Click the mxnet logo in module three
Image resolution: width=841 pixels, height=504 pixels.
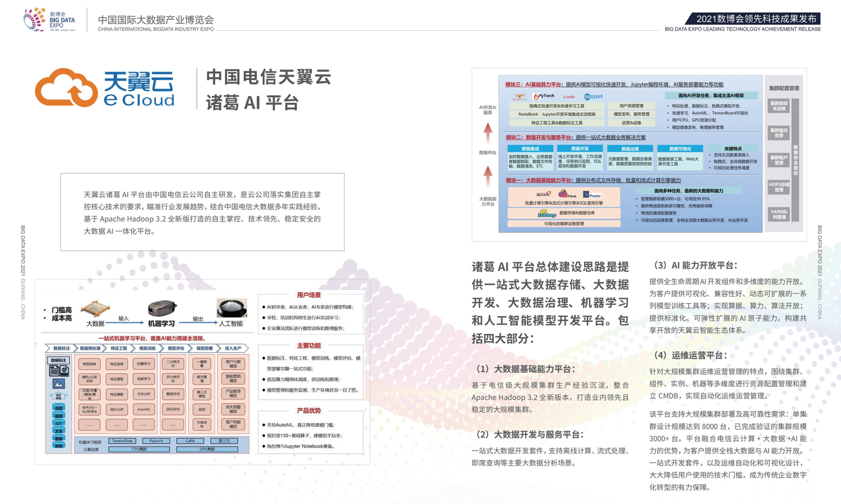[x=593, y=96]
